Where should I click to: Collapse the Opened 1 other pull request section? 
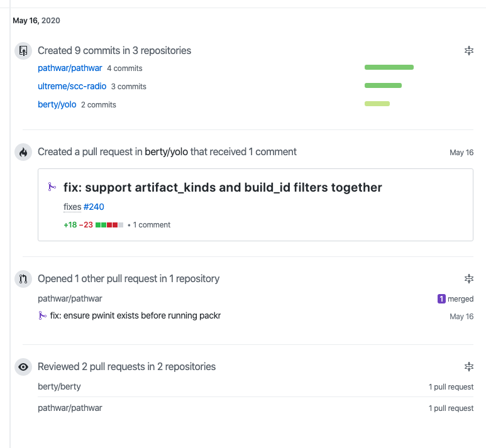[468, 279]
